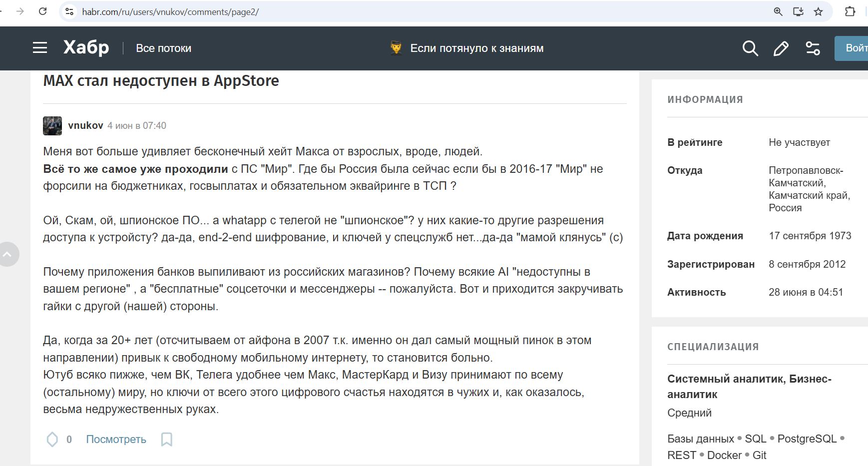Click the Дата рождения label

tap(705, 236)
